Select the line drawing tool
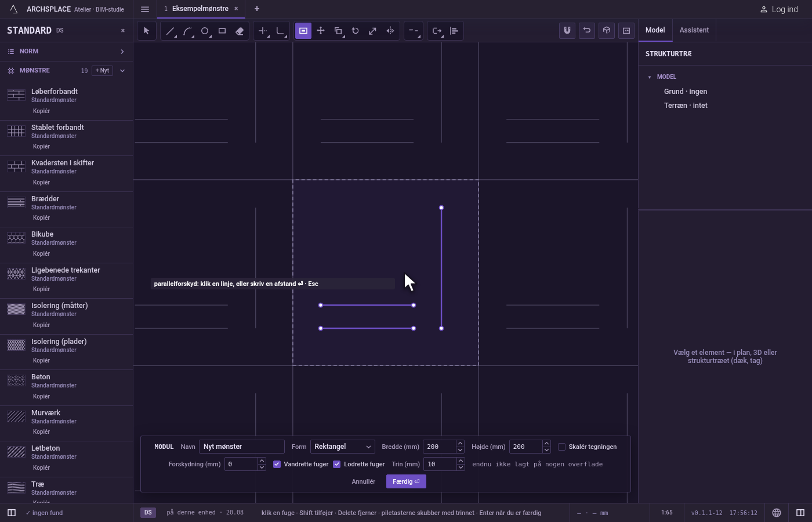Viewport: 812px width, 522px height. click(x=170, y=31)
